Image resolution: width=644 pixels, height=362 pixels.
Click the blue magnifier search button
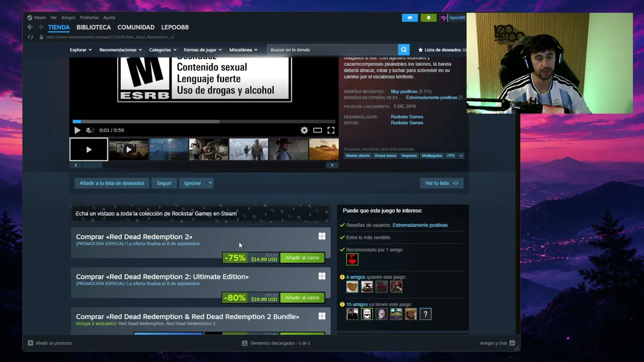pos(404,50)
